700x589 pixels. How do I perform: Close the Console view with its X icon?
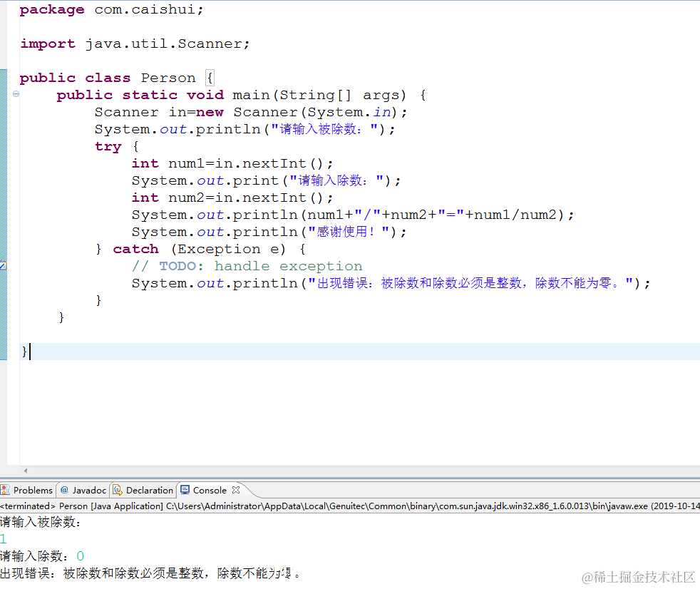coord(236,490)
